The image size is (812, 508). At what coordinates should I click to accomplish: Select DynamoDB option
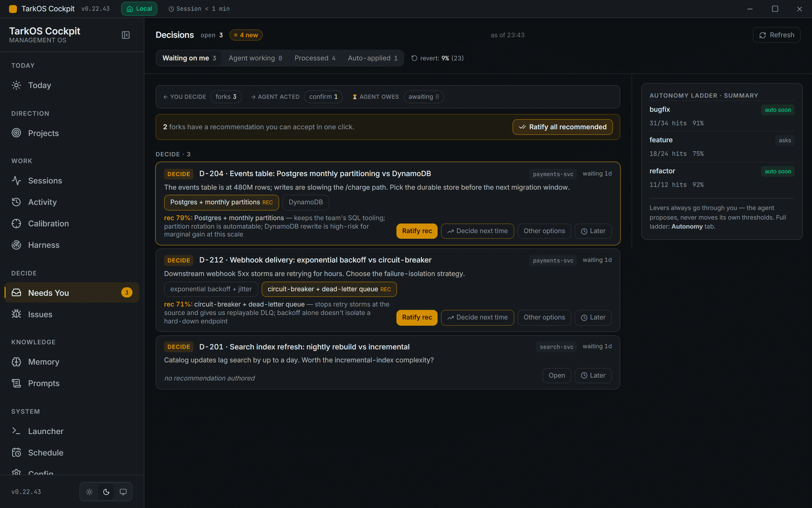[x=306, y=202]
